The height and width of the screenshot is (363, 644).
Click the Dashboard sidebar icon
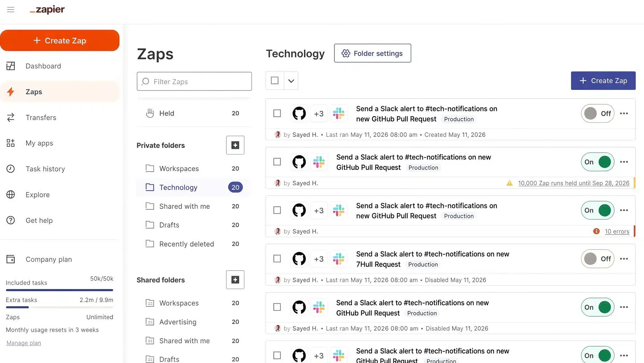(x=11, y=66)
